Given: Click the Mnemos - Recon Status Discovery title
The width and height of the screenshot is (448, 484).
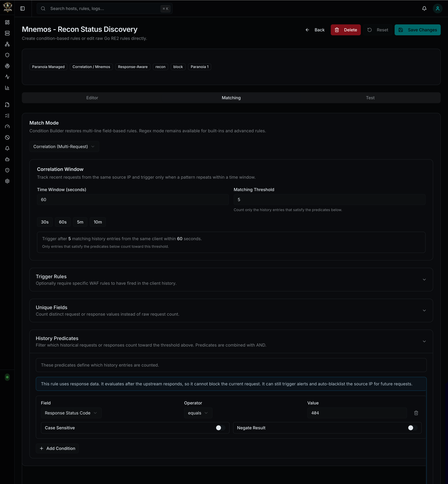Looking at the screenshot, I should tap(79, 29).
